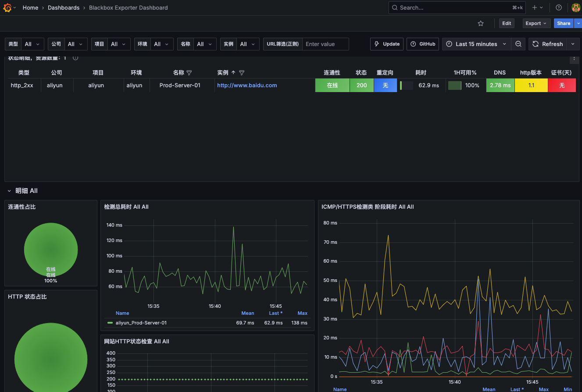Click the Prod-Server-01 name cell
Screen dimensions: 582x392
pyautogui.click(x=180, y=86)
